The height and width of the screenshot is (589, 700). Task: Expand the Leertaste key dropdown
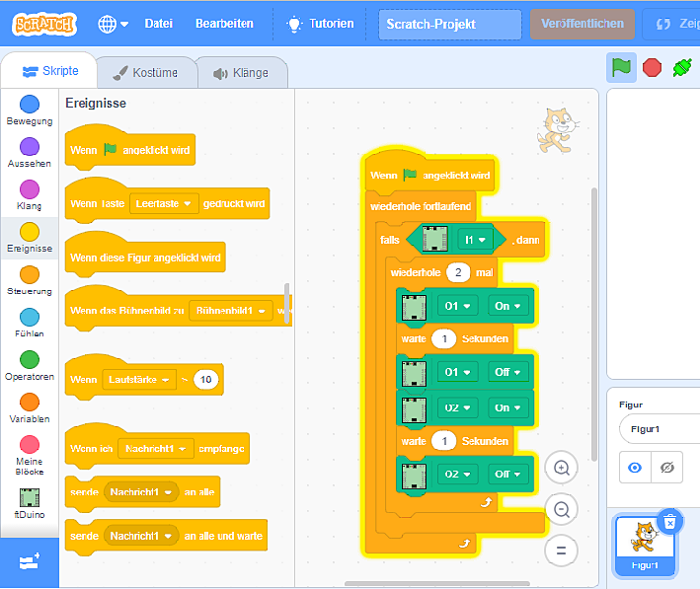[164, 203]
